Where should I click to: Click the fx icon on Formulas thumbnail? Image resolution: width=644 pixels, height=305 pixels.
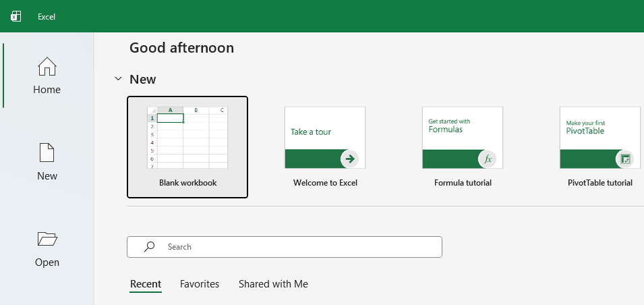(488, 159)
